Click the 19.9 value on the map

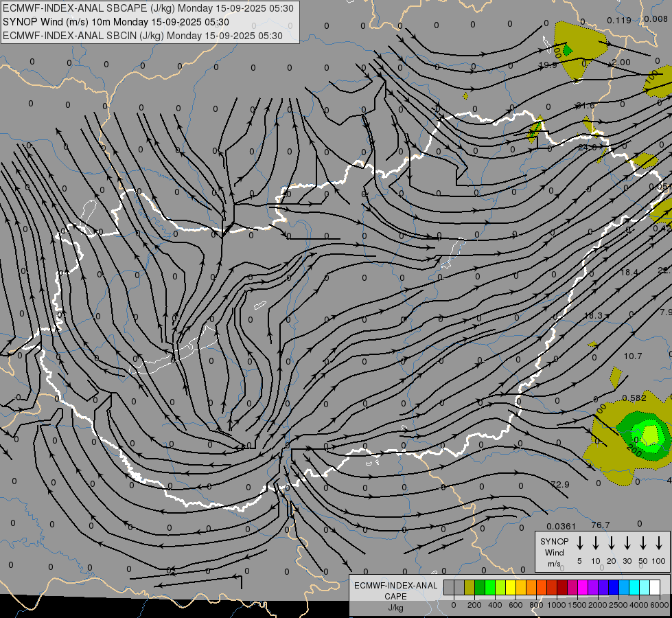tap(548, 65)
